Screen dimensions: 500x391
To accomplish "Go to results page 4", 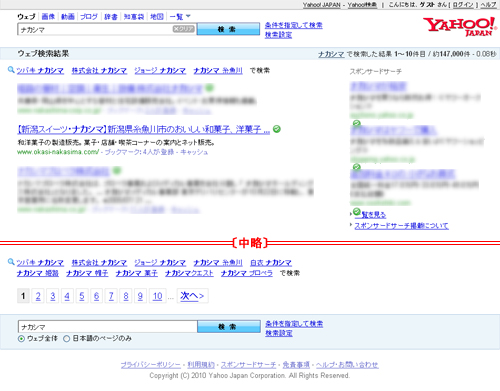I will (x=67, y=296).
